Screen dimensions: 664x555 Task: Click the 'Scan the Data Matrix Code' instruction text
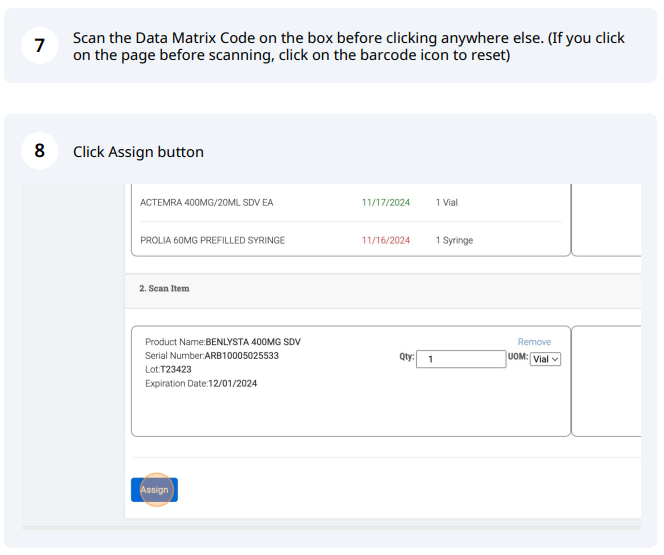click(x=349, y=46)
